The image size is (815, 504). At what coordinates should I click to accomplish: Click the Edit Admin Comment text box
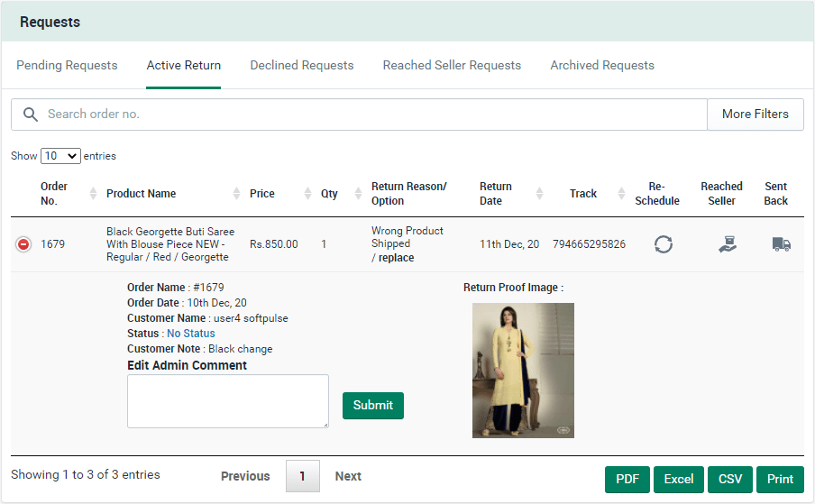coord(227,401)
